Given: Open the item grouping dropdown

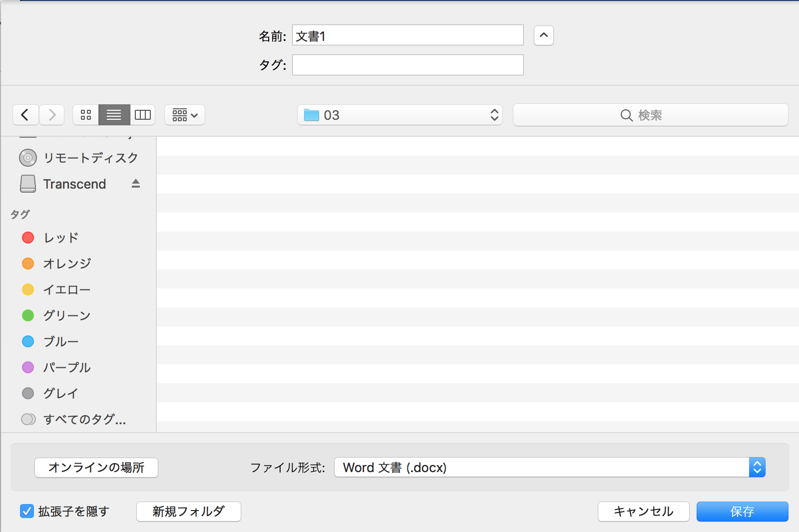Looking at the screenshot, I should pyautogui.click(x=185, y=115).
